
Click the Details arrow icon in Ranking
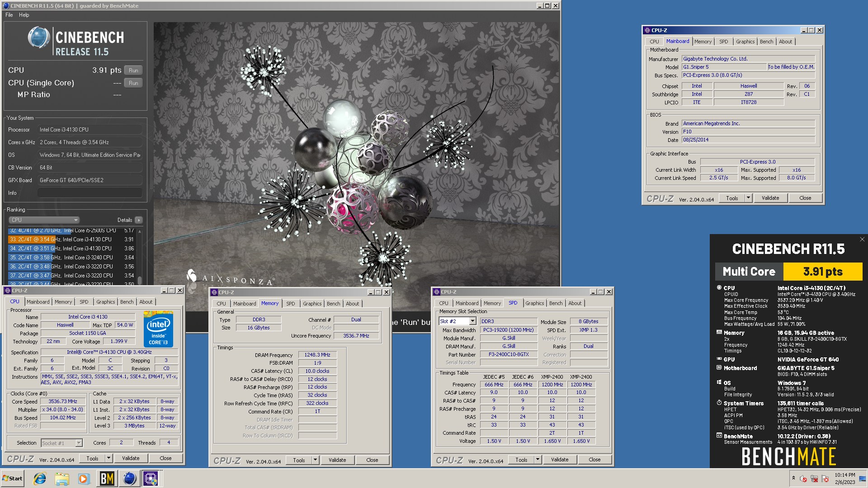pyautogui.click(x=138, y=220)
